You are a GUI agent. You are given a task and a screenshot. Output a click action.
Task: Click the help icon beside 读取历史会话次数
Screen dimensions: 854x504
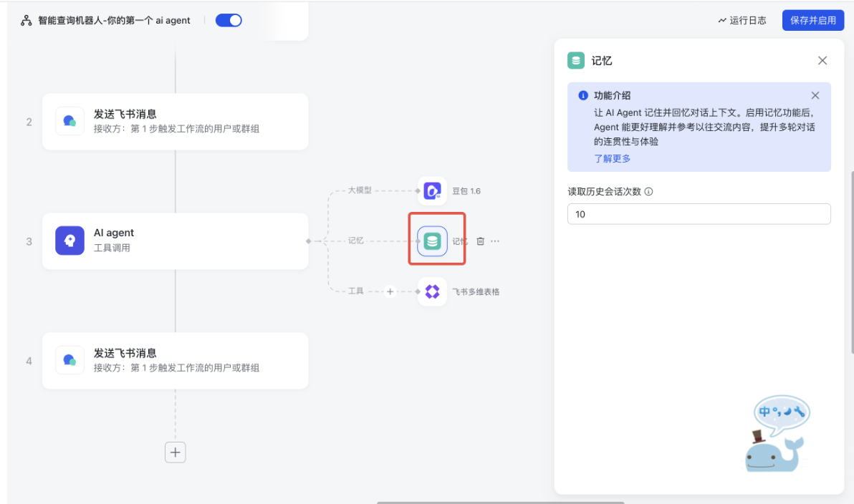(648, 192)
